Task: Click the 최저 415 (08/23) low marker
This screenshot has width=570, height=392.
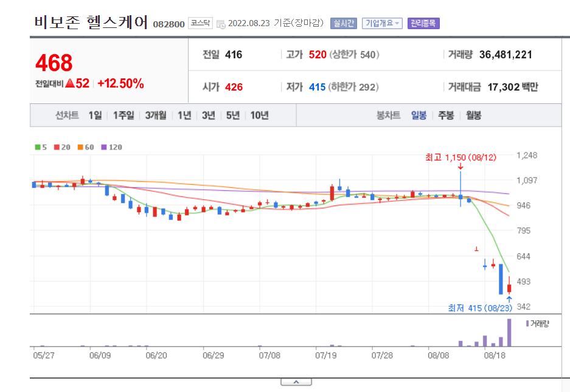Action: tap(480, 308)
